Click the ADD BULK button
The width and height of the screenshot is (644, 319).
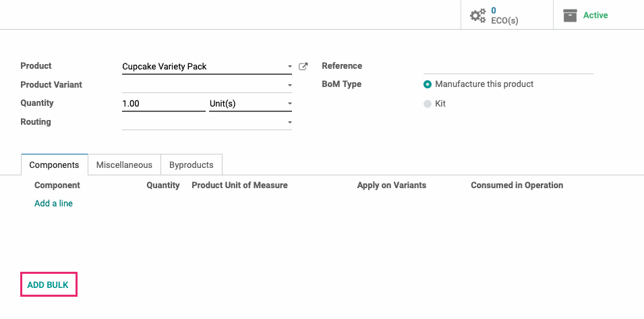point(48,285)
